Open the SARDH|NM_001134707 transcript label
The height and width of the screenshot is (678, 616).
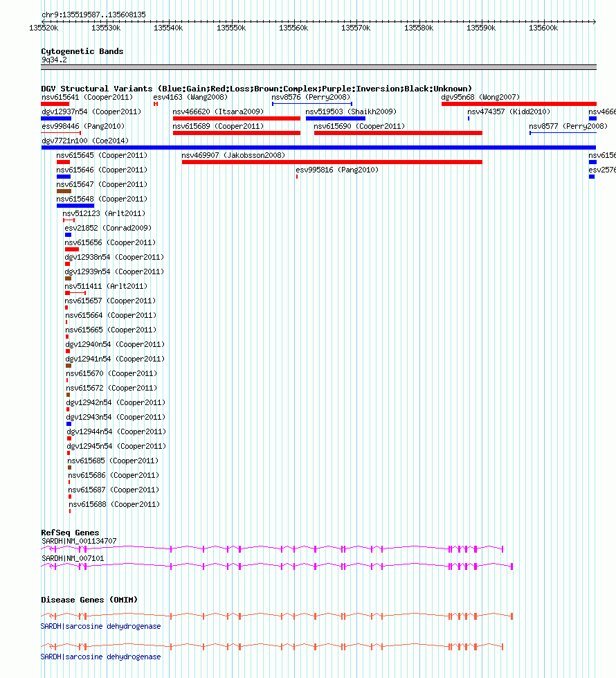pyautogui.click(x=79, y=542)
